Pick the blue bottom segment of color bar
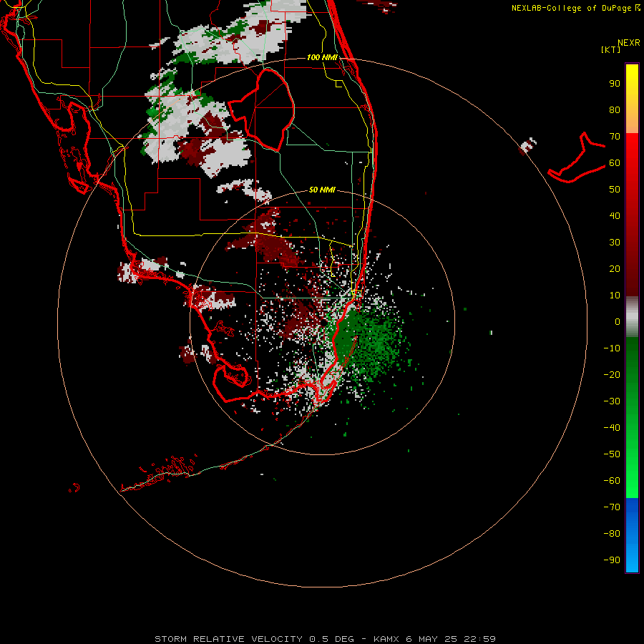Image resolution: width=644 pixels, height=644 pixels. click(632, 535)
